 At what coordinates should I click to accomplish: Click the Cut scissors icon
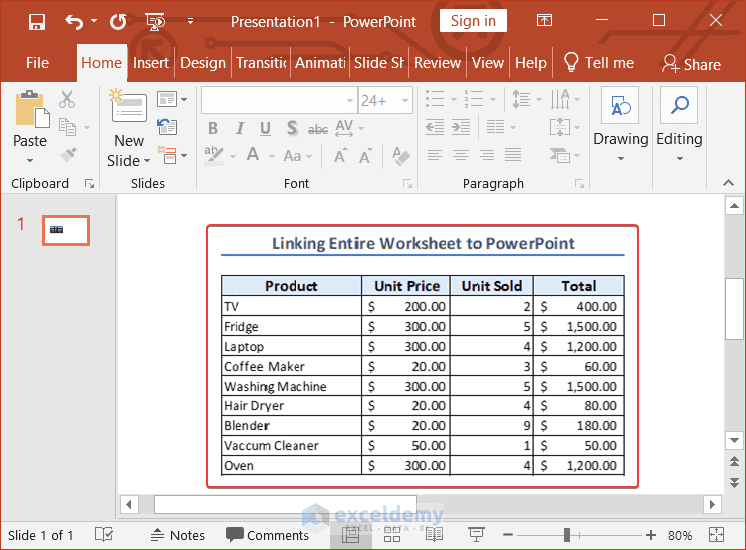[67, 99]
